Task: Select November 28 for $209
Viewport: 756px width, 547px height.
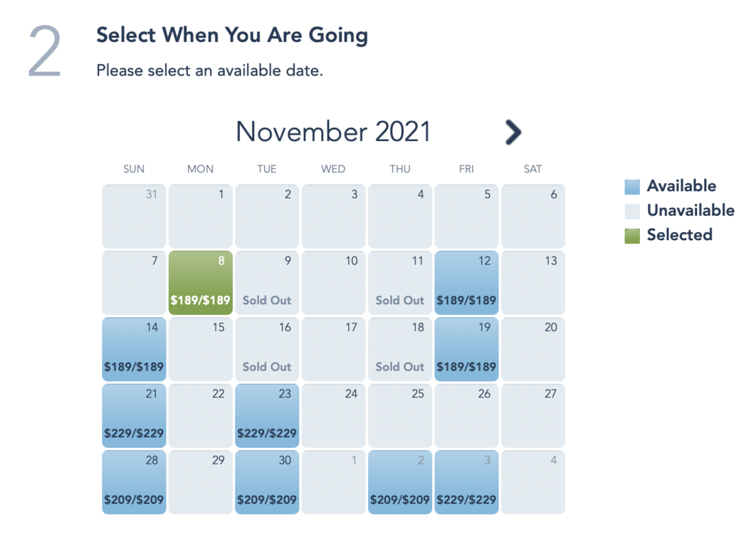Action: click(x=134, y=482)
